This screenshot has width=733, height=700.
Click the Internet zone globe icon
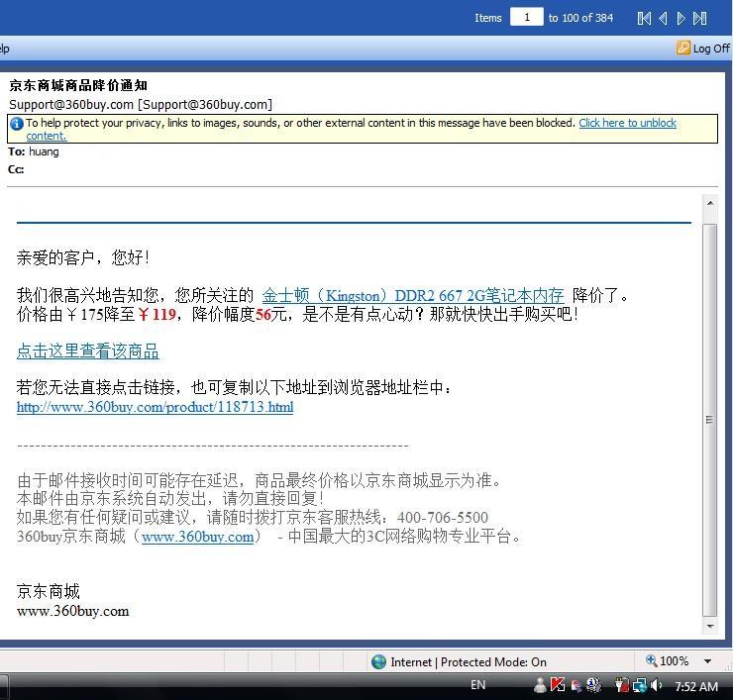pos(378,661)
